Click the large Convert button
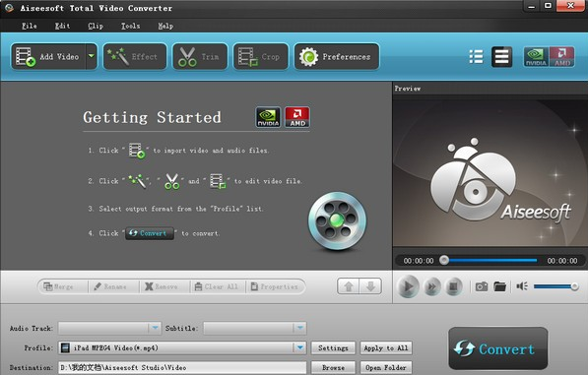Screen dimensions: 588x375 point(498,348)
